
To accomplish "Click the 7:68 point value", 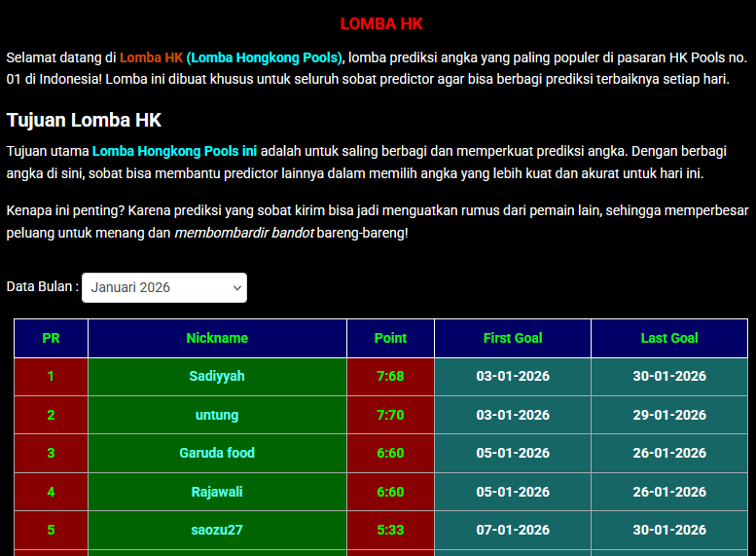I will coord(390,376).
